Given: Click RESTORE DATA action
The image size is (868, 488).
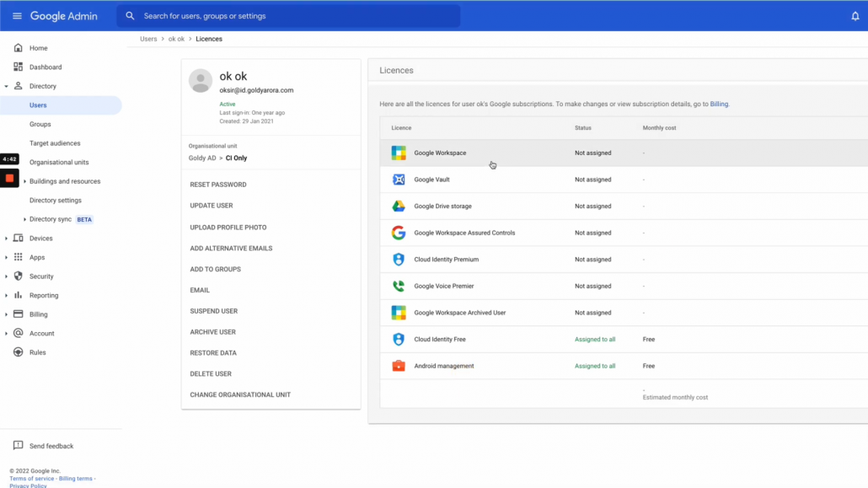Looking at the screenshot, I should [213, 353].
